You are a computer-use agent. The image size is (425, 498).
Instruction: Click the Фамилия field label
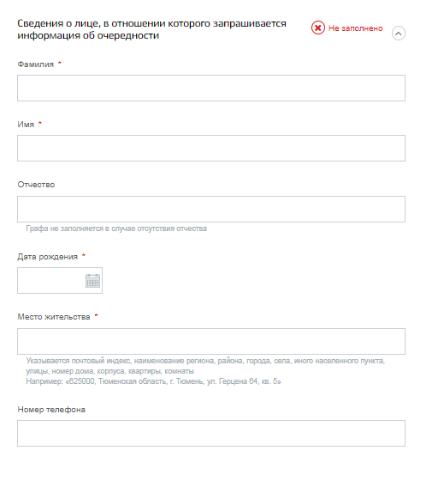click(36, 64)
